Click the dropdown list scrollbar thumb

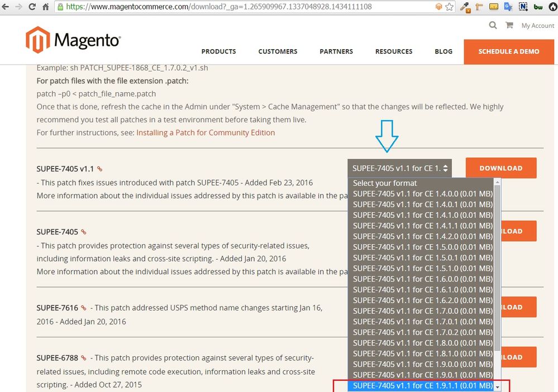pos(498,269)
